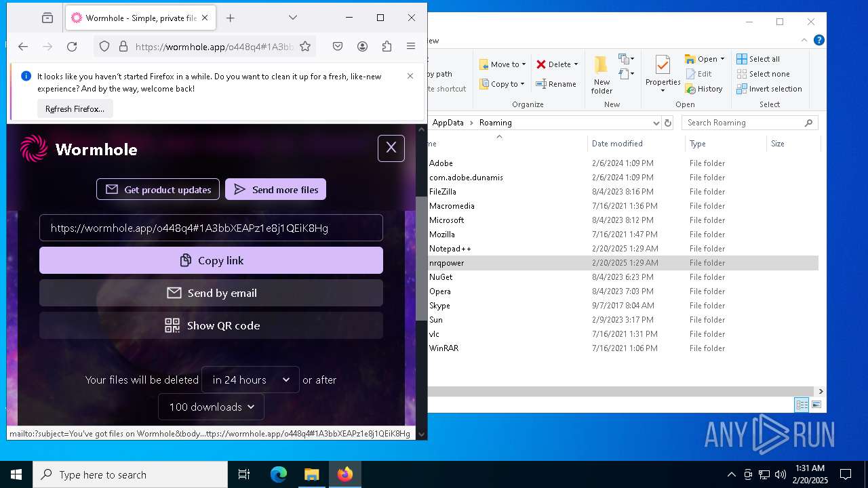Click Rename in Explorer ribbon

click(556, 84)
